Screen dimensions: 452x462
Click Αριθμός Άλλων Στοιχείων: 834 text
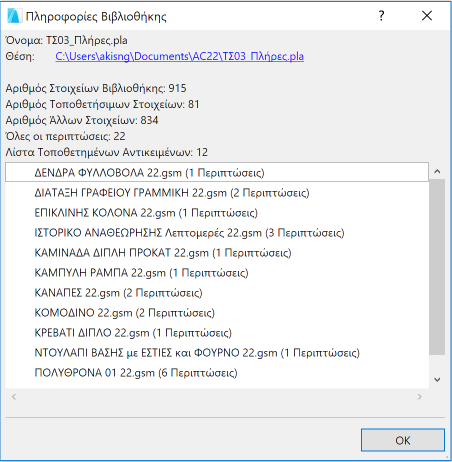point(82,120)
